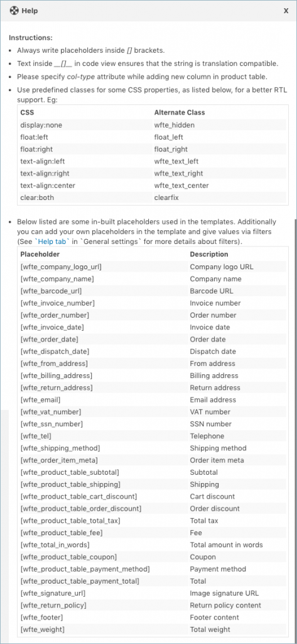297x644 pixels.
Task: Click the Help lifebuoy icon in header
Action: coord(14,11)
